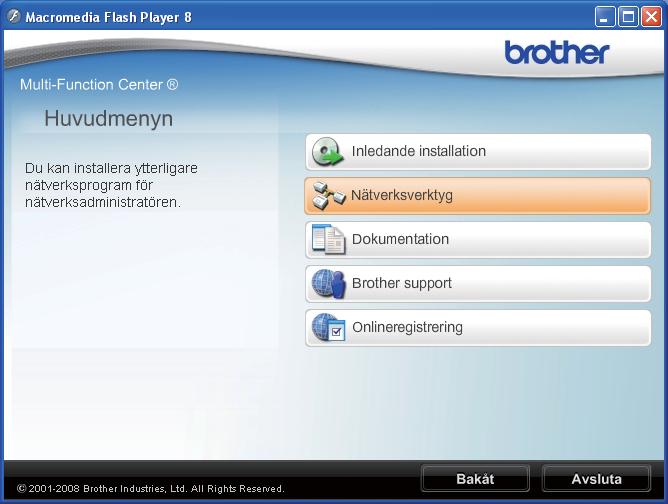Close the Macromedia Flash Player window
Image resolution: width=668 pixels, height=504 pixels.
pos(652,17)
